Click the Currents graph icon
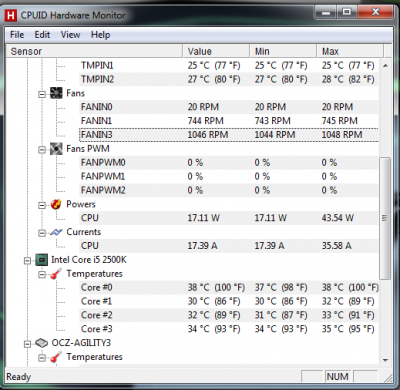400x390 pixels. click(56, 232)
